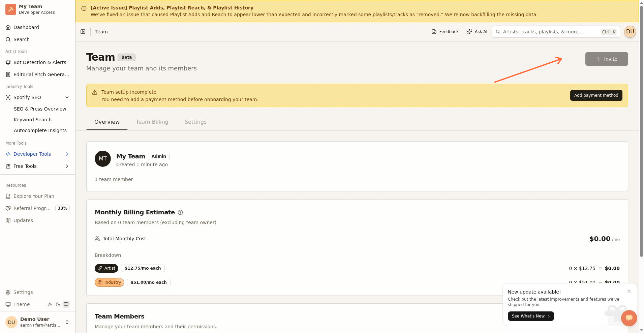
Task: Switch to light theme sun icon
Action: [50, 304]
